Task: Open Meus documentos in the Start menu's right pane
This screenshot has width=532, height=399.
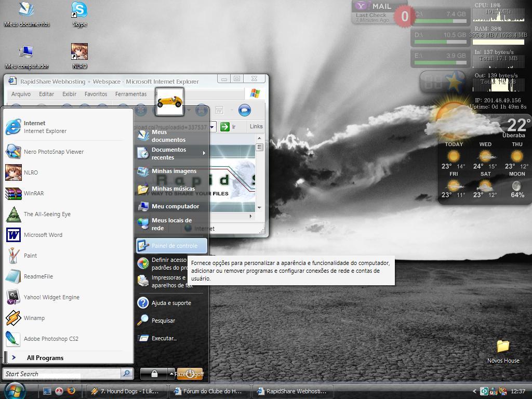Action: [171, 136]
